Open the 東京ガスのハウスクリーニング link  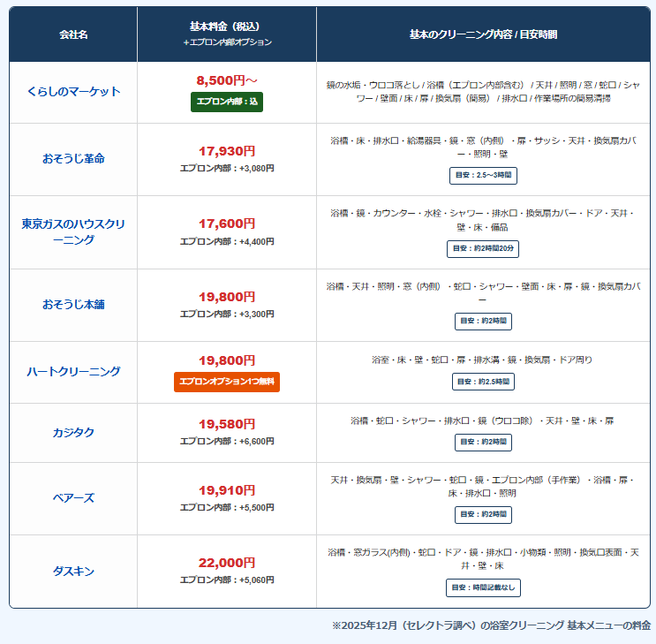tap(73, 232)
